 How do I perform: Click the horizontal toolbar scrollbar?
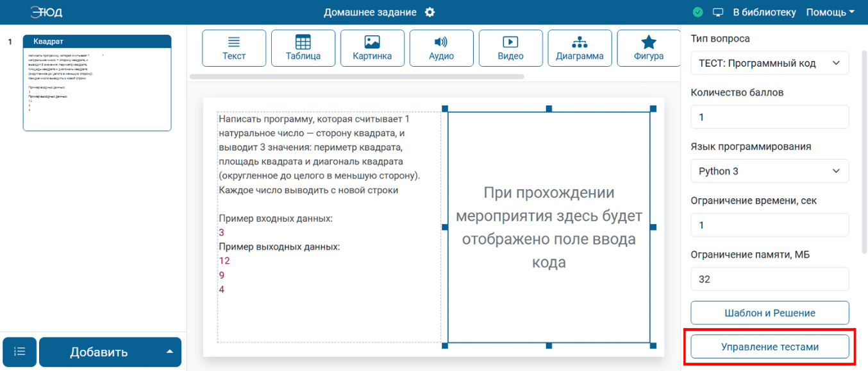357,76
